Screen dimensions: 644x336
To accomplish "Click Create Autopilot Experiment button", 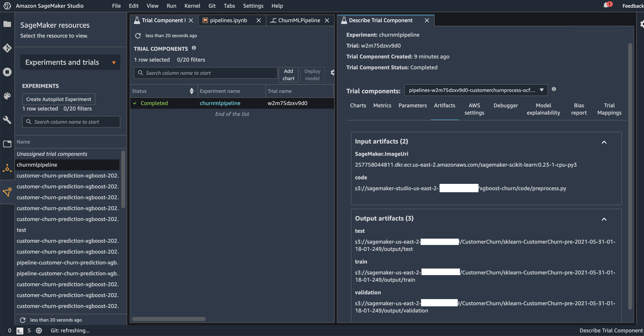I will (x=59, y=99).
